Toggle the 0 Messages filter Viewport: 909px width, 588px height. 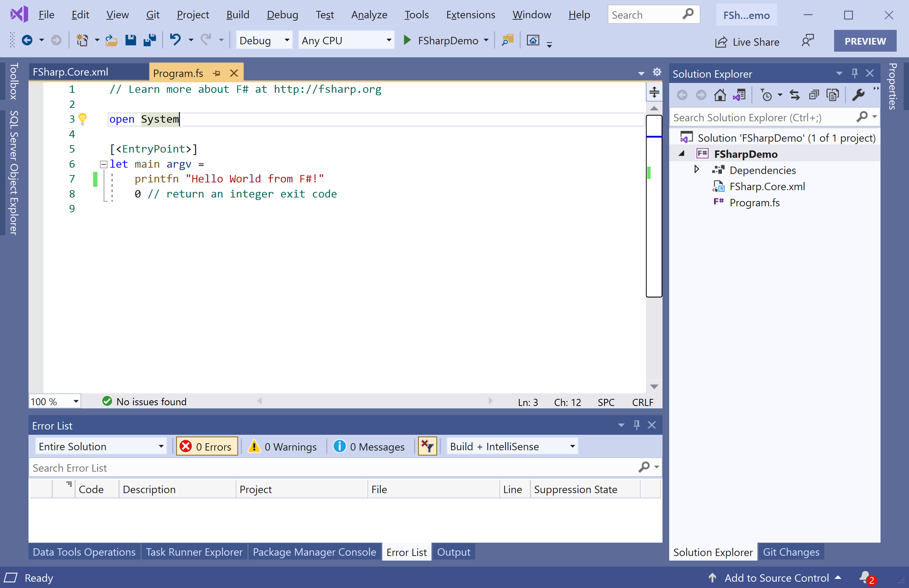(x=369, y=446)
